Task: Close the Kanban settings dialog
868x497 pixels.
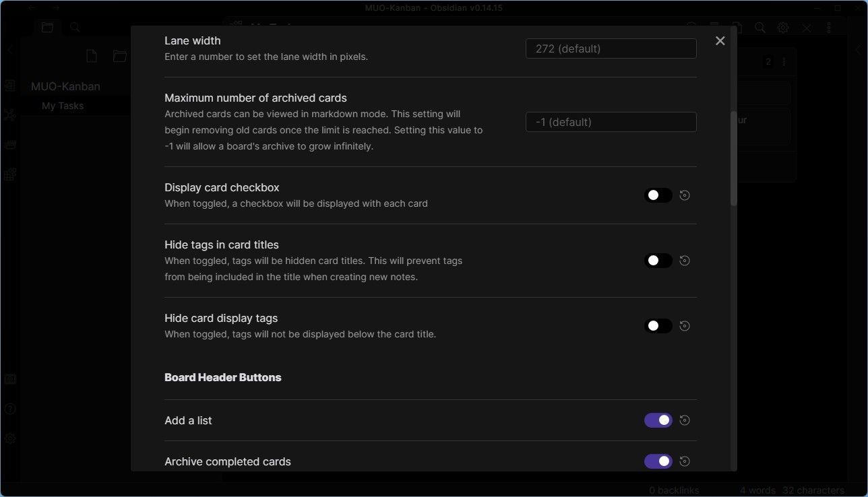Action: click(720, 41)
